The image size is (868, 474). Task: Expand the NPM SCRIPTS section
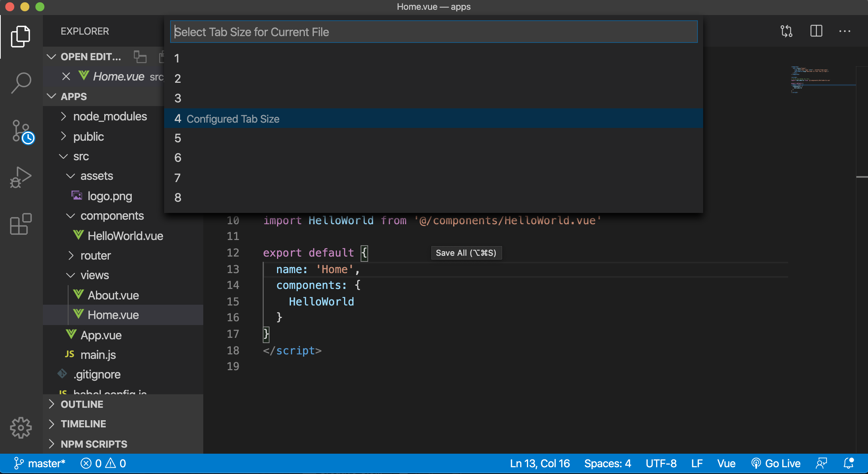click(94, 444)
